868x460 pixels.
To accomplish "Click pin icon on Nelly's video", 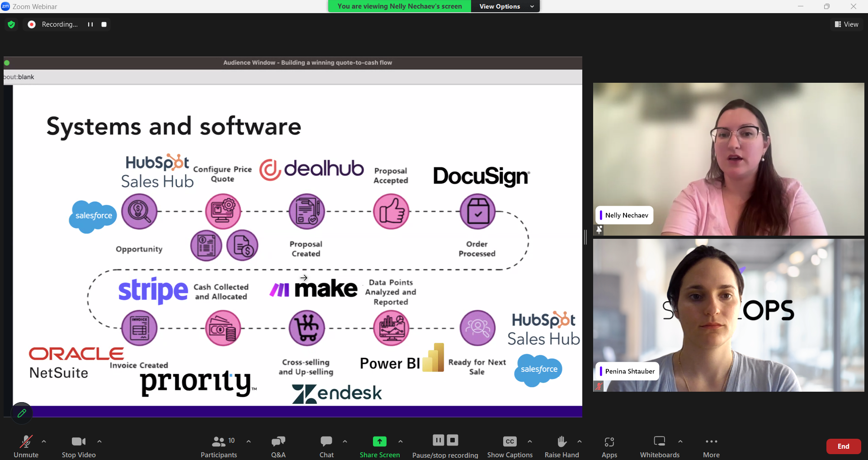I will pos(599,230).
